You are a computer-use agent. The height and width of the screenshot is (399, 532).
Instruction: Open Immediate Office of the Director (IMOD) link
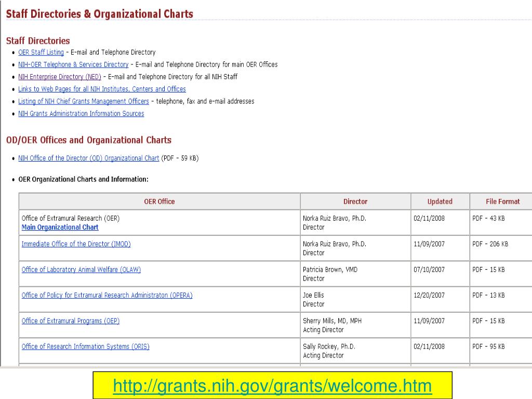(76, 244)
